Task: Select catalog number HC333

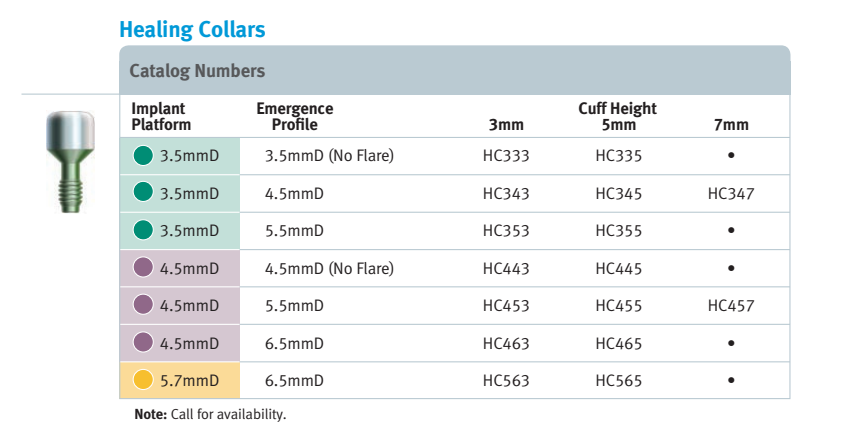Action: point(505,156)
